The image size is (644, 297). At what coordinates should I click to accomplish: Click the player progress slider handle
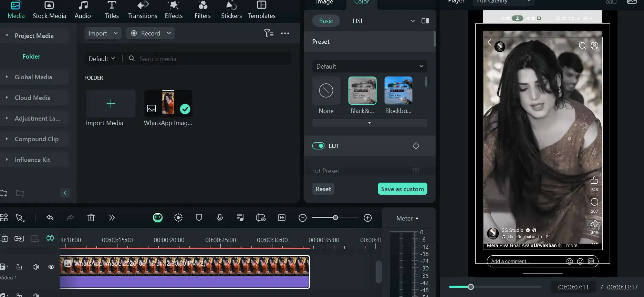(x=471, y=287)
